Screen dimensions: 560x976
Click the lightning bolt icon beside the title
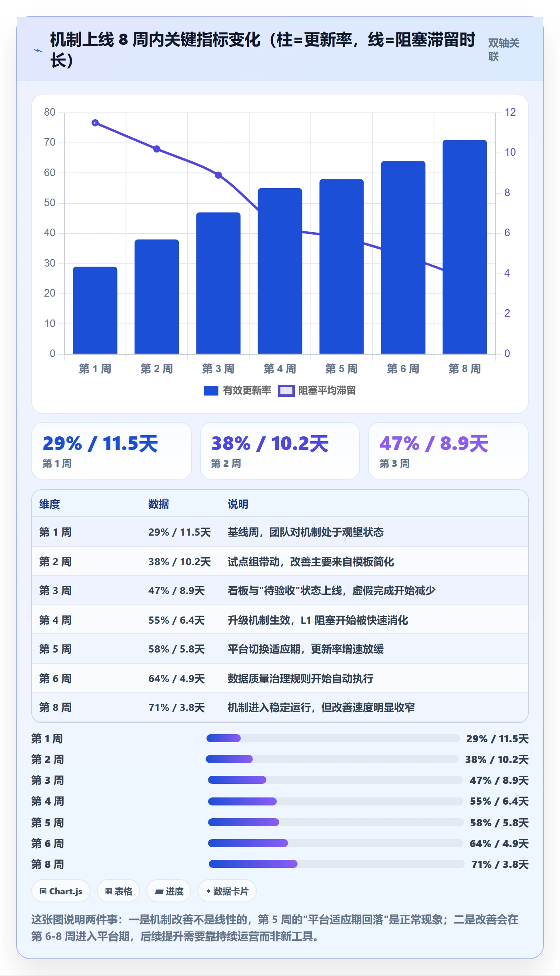[x=38, y=50]
